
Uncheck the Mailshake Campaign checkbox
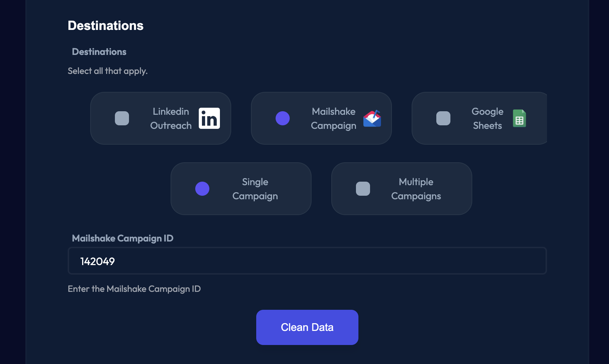coord(283,118)
